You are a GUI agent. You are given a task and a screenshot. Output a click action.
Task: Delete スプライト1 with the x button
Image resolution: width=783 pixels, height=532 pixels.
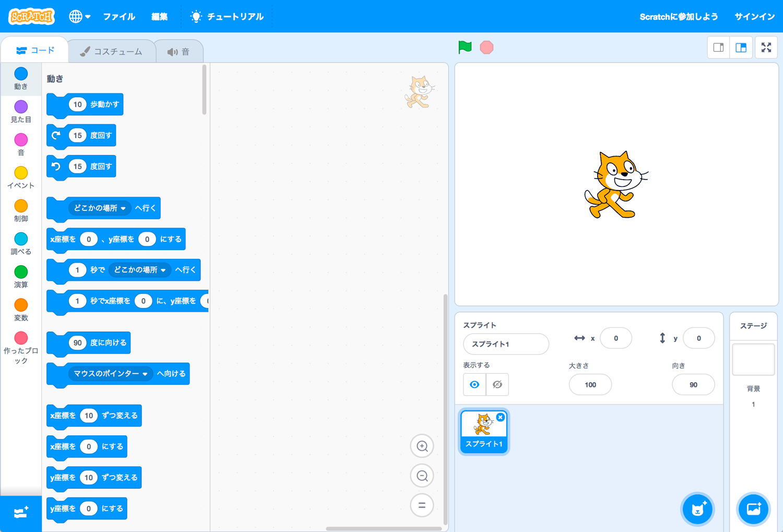tap(501, 417)
